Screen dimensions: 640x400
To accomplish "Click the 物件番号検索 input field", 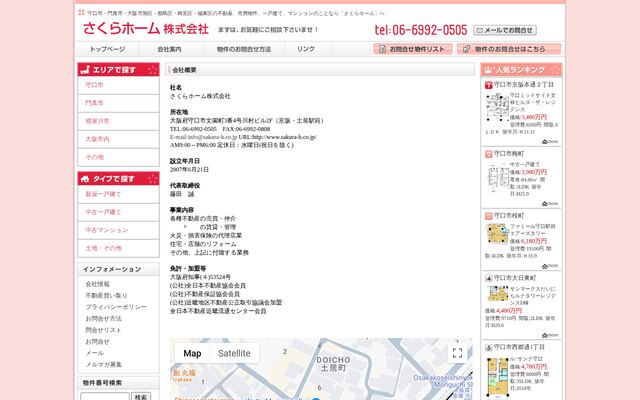I will coord(105,396).
